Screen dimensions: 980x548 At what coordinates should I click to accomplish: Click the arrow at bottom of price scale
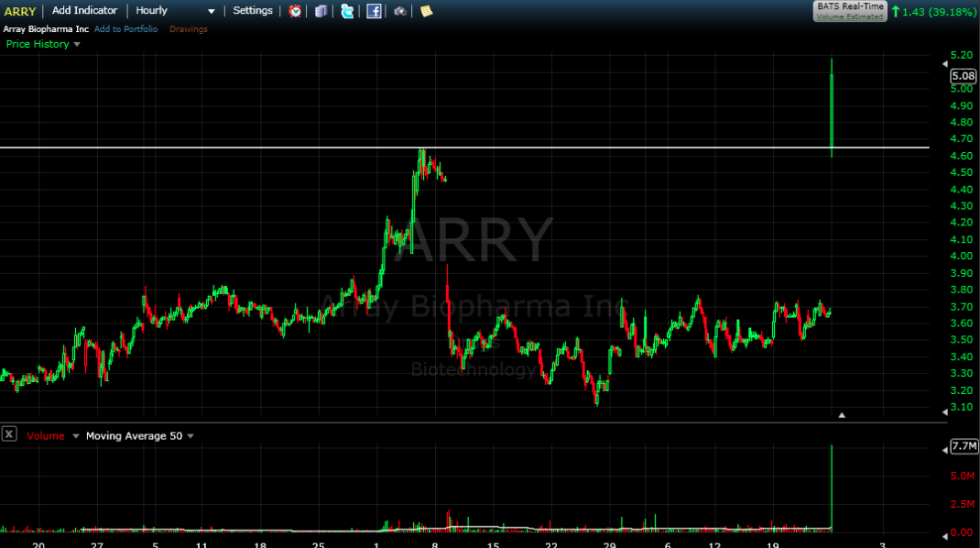coord(944,411)
